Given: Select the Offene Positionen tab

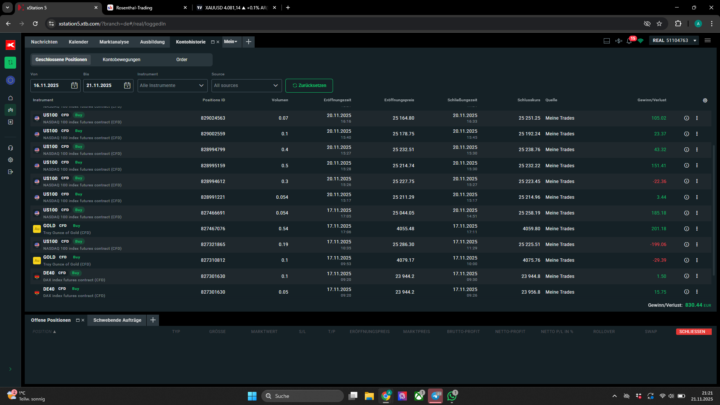Looking at the screenshot, I should (x=51, y=320).
